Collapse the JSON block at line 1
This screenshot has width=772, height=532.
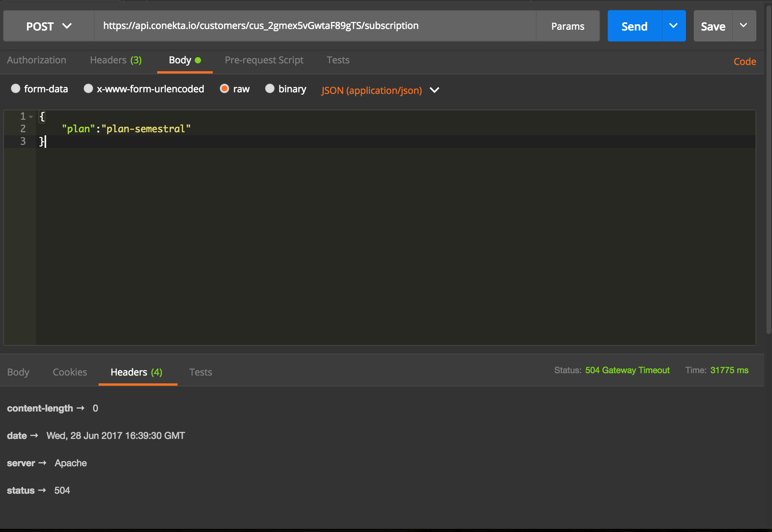pyautogui.click(x=31, y=116)
